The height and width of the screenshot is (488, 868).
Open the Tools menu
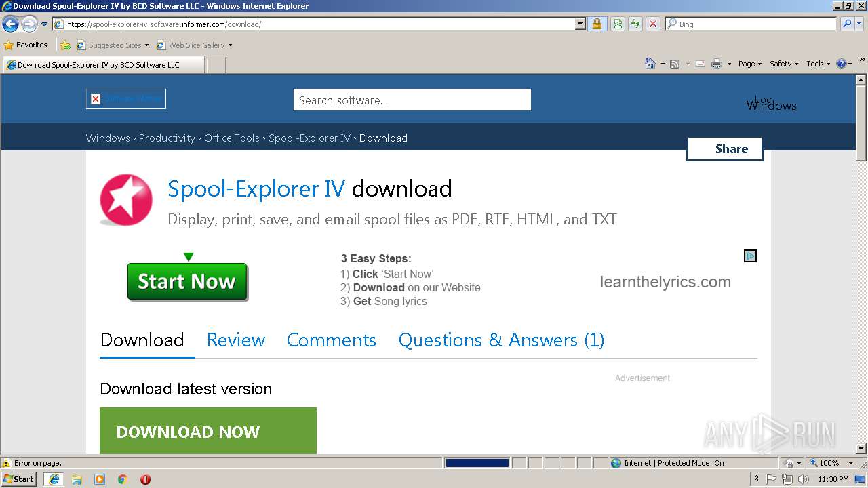pos(818,64)
